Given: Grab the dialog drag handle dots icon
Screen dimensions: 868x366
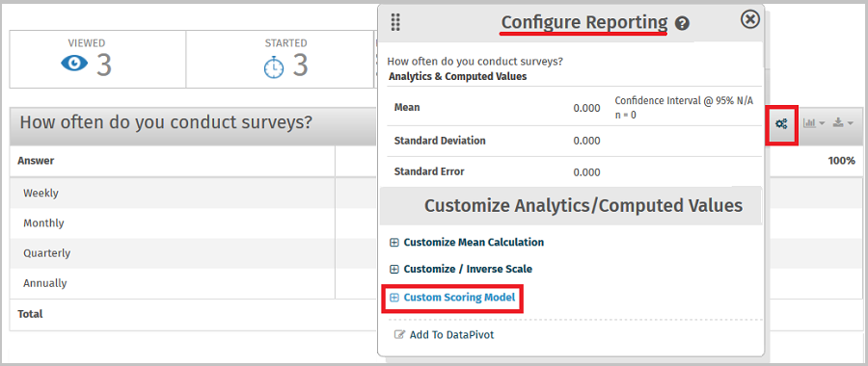Looking at the screenshot, I should point(395,23).
